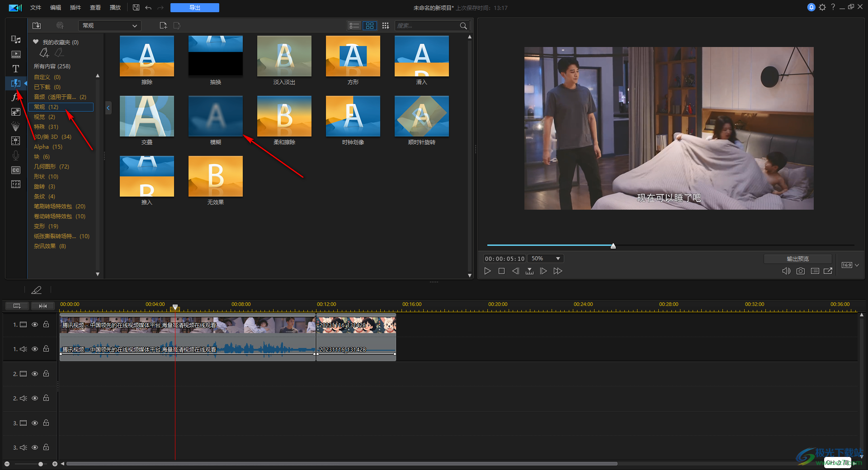Click the save project icon in top bar

(136, 8)
